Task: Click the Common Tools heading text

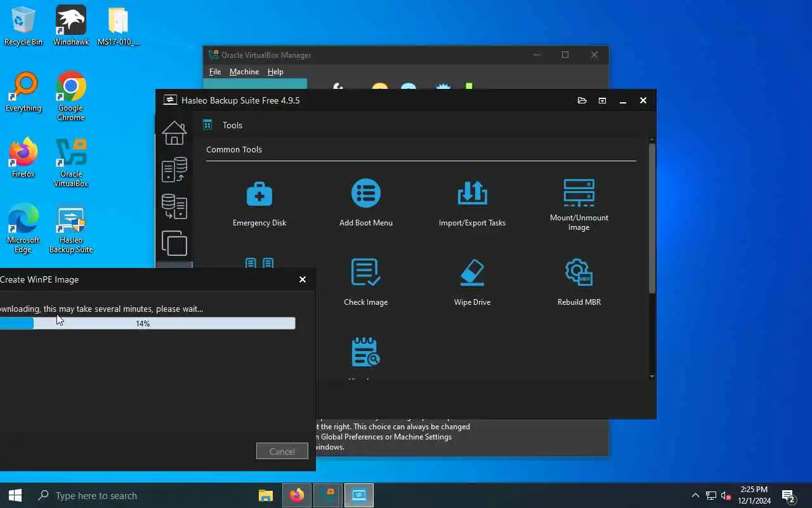Action: [234, 149]
